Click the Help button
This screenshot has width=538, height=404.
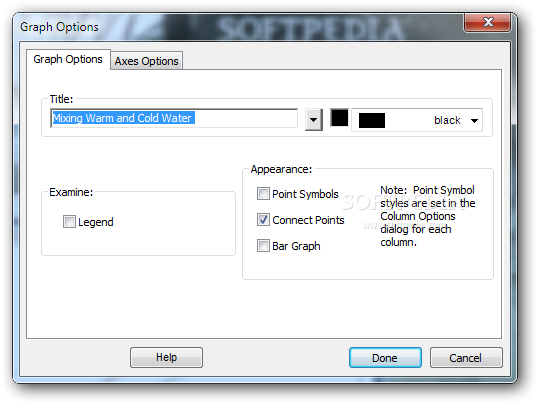[x=166, y=357]
